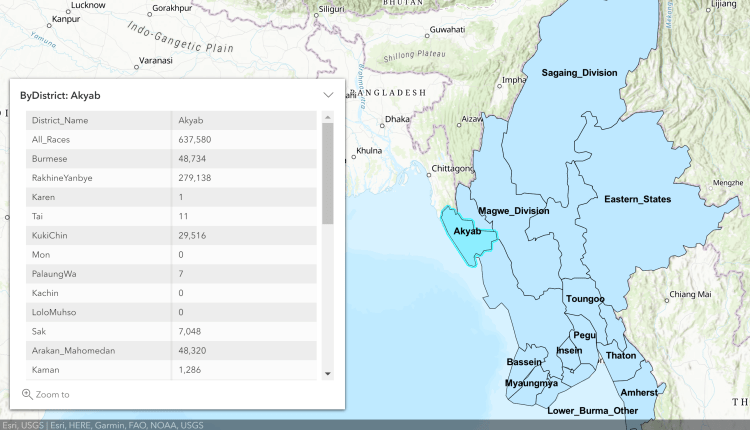Image resolution: width=750 pixels, height=430 pixels.
Task: Click the Pegu district label
Action: [x=584, y=335]
